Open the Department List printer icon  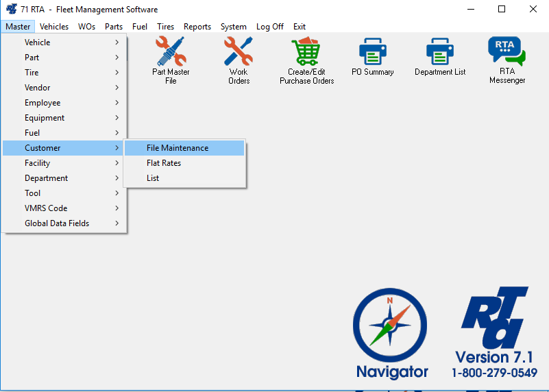tap(440, 52)
